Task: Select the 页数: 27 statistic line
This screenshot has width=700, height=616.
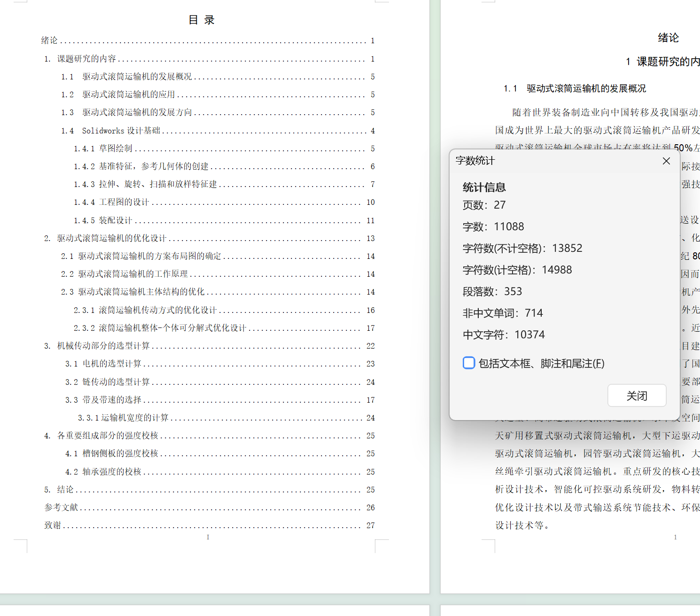Action: point(484,205)
